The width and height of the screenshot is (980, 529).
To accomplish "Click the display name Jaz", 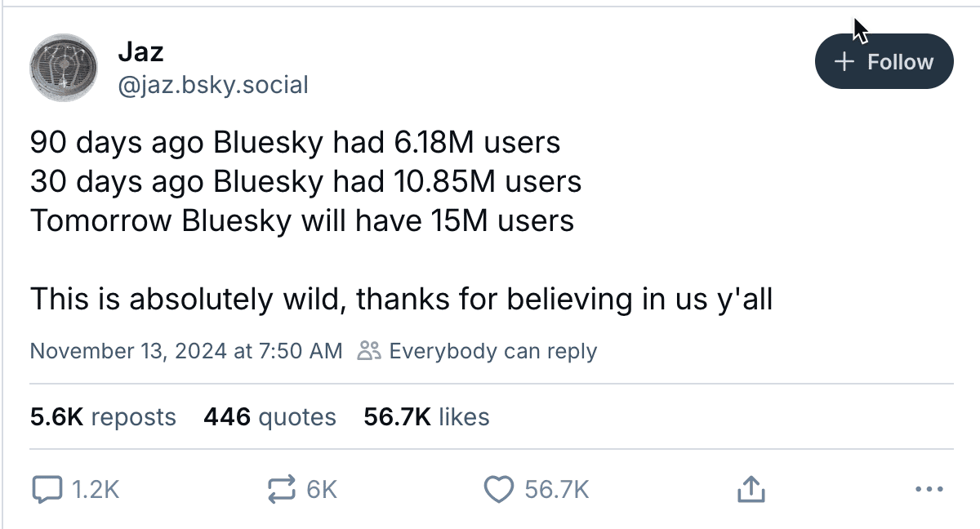I will pos(140,52).
